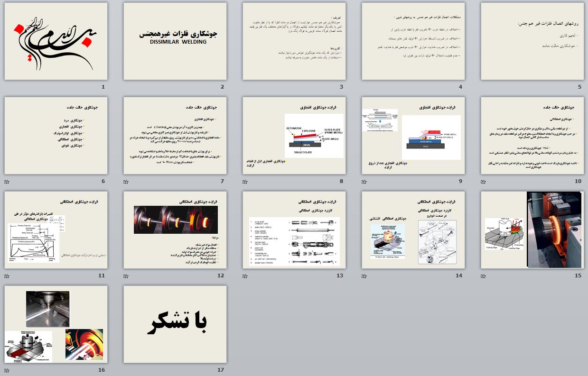588x376 pixels.
Task: Click the animation star icon below slide 8
Action: tap(245, 182)
